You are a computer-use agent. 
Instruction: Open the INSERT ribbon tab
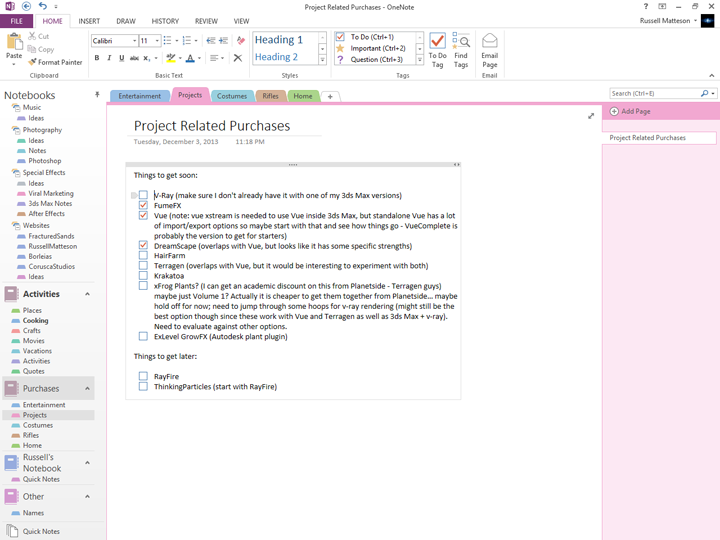click(x=89, y=21)
